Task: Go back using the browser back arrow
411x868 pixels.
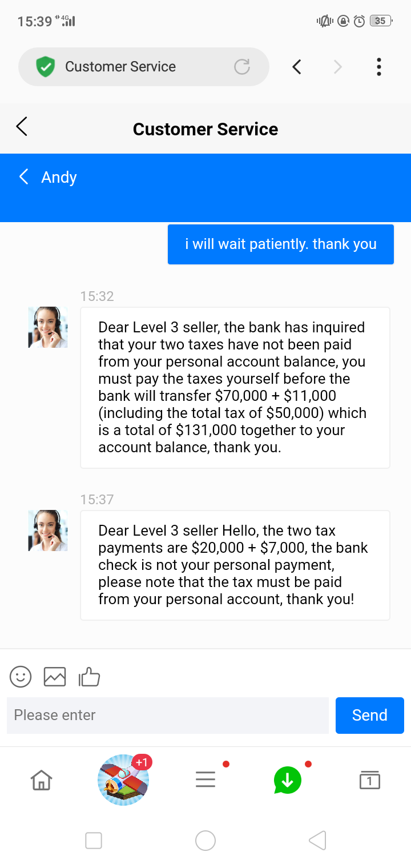Action: [296, 67]
